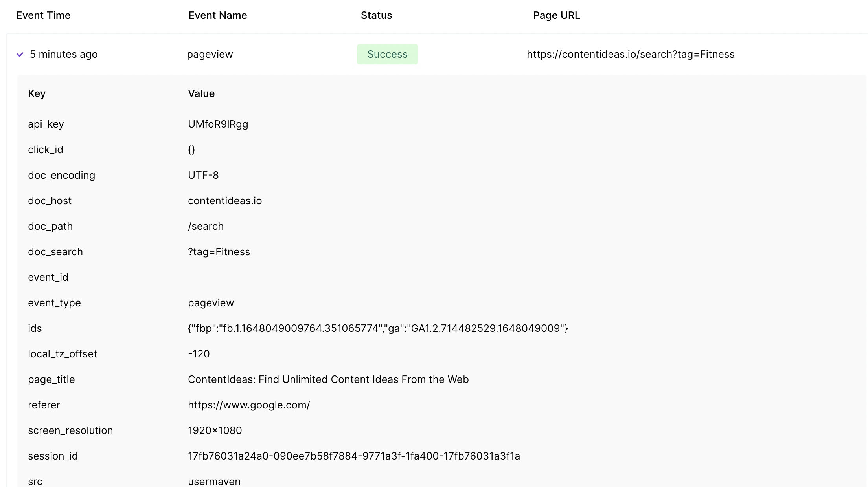Click the Success status badge
The width and height of the screenshot is (868, 487).
click(x=387, y=54)
